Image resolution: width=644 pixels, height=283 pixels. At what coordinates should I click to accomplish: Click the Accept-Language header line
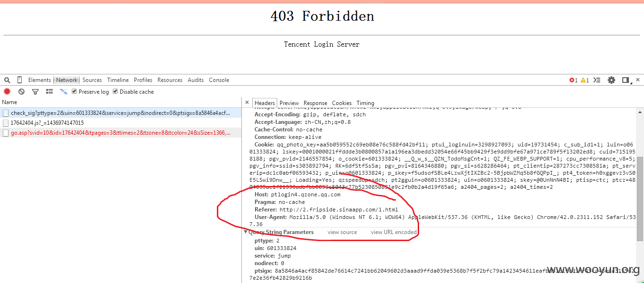tap(302, 122)
